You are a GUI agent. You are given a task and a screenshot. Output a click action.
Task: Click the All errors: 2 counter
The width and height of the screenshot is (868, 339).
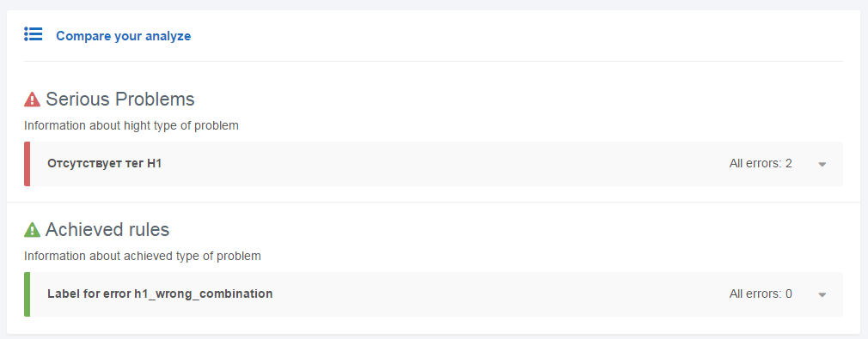pyautogui.click(x=761, y=164)
